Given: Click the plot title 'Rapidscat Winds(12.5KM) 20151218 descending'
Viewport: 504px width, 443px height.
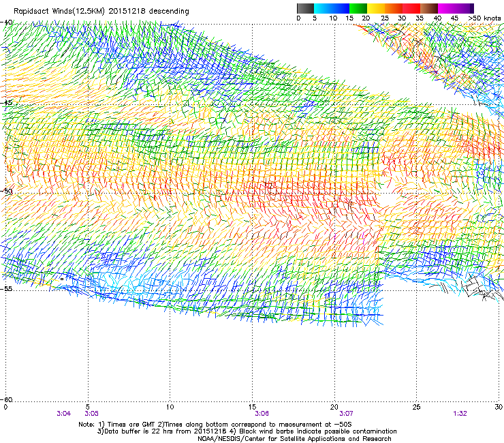Looking at the screenshot, I should [x=101, y=12].
